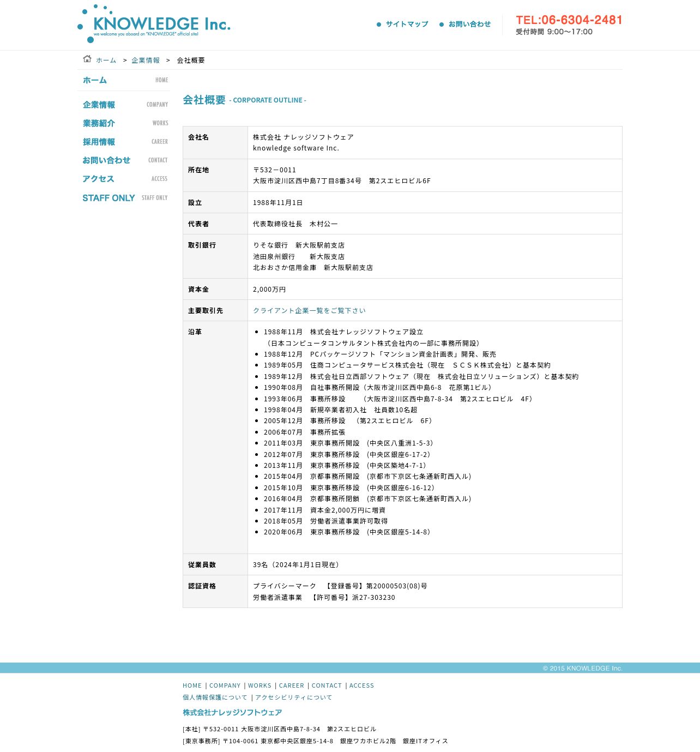The width and height of the screenshot is (700, 752).
Task: Click the TEL:06-6304-2481 phone number
Action: (x=569, y=20)
